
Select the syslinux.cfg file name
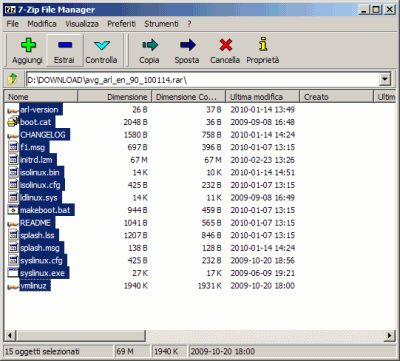(x=41, y=260)
